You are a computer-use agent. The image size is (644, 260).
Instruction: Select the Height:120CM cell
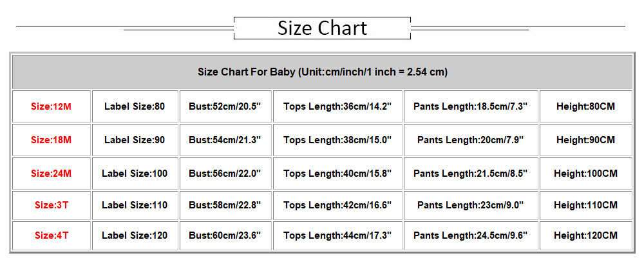(586, 235)
